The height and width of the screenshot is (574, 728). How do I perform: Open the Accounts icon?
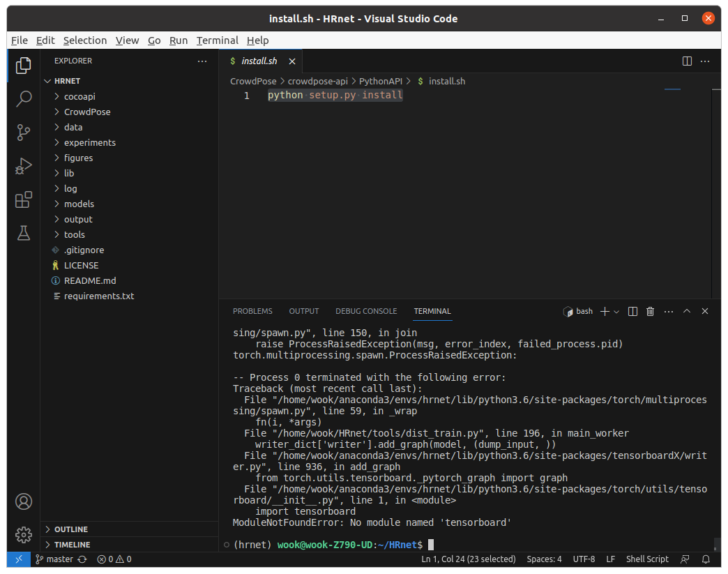(x=23, y=501)
